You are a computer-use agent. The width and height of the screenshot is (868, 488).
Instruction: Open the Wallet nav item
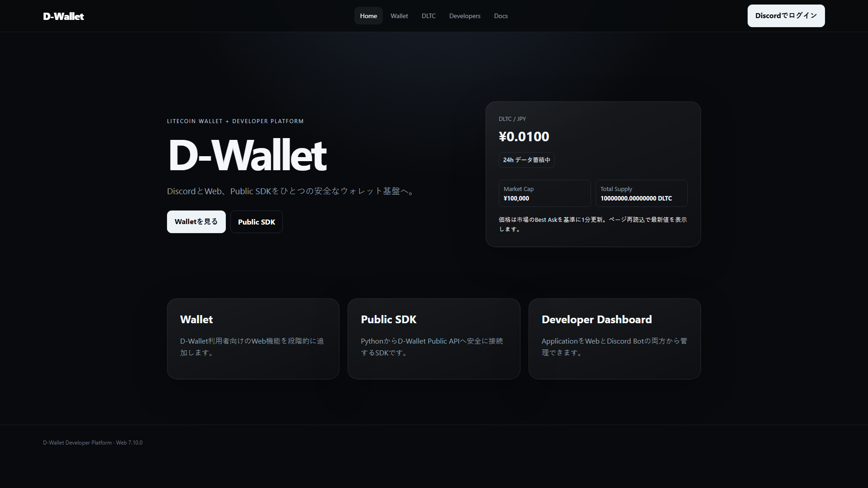[x=399, y=16]
